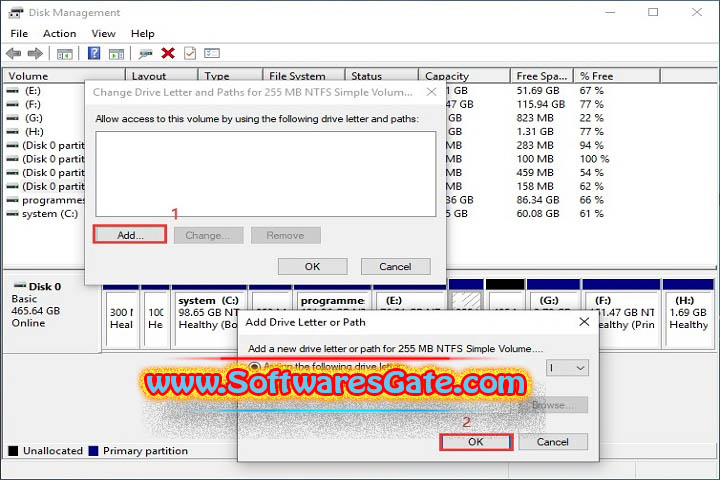
Task: Click the Disk 0 drive icon
Action: pos(20,285)
